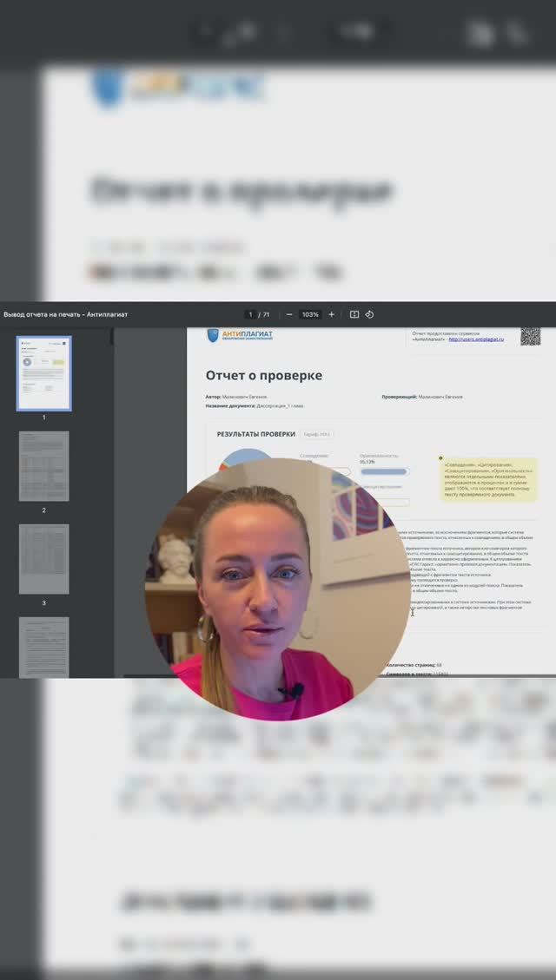This screenshot has height=980, width=556.
Task: Zoom out with the minus button
Action: 289,314
